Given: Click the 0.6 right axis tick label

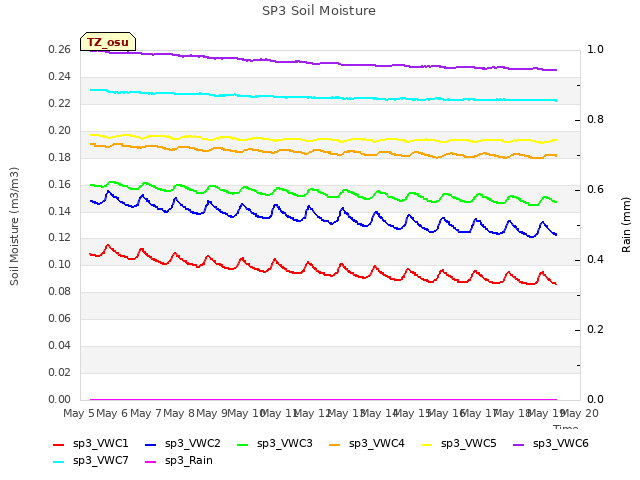Looking at the screenshot, I should [x=596, y=189].
